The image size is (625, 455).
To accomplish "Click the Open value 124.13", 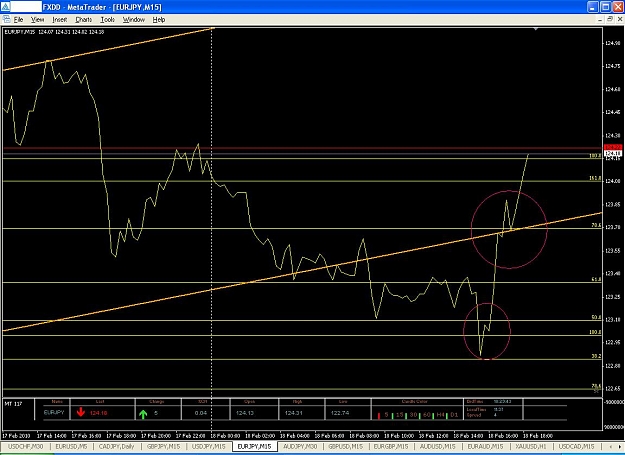I will (x=244, y=413).
